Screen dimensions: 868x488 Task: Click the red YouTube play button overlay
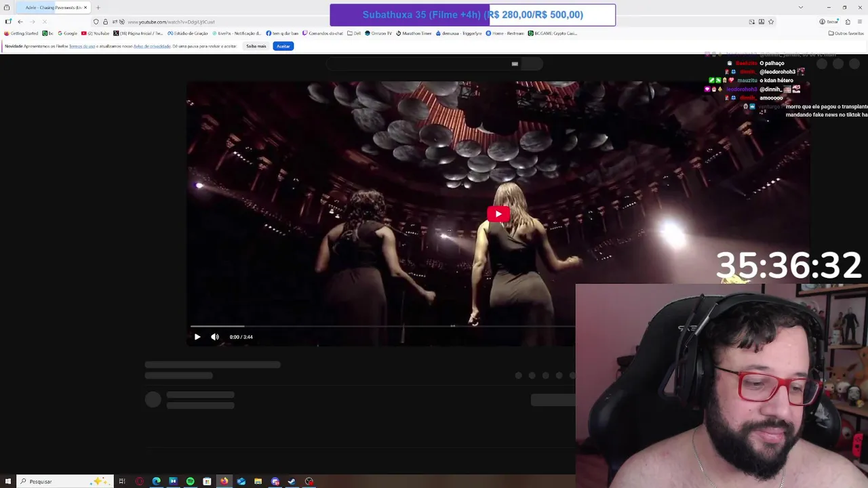(x=498, y=214)
